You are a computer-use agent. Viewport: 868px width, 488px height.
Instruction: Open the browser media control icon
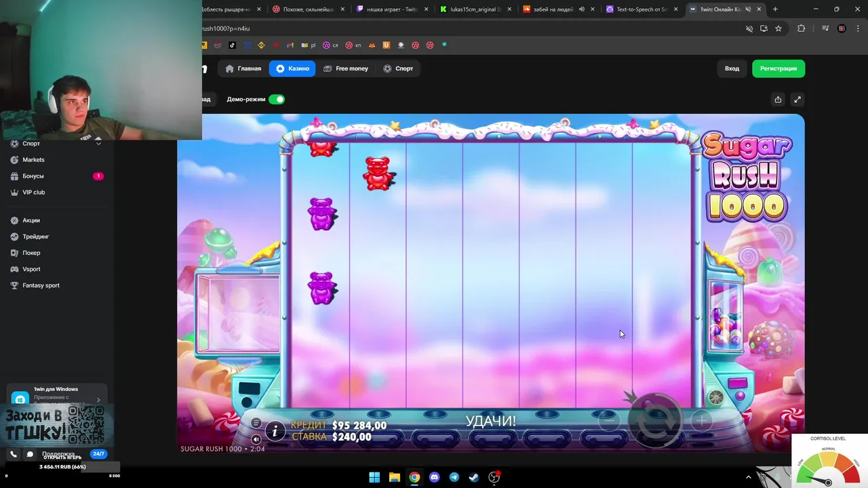click(x=825, y=28)
